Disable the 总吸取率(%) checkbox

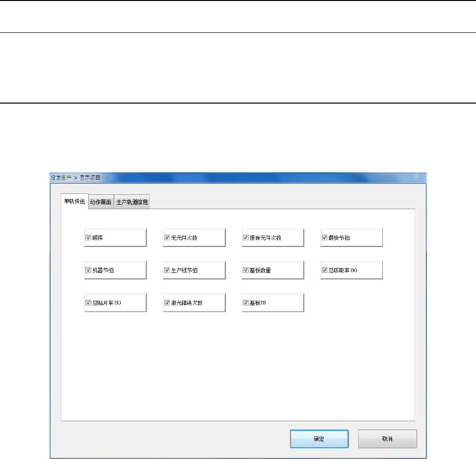[324, 270]
